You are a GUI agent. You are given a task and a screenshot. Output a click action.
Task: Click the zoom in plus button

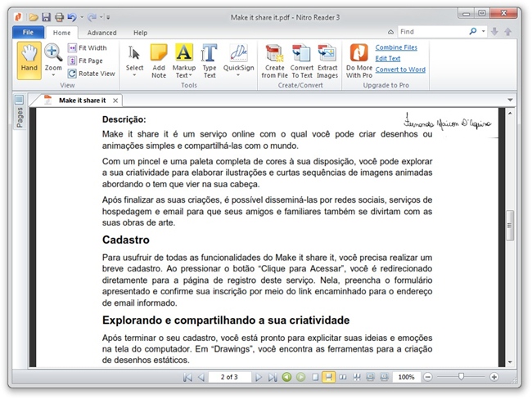pos(494,377)
